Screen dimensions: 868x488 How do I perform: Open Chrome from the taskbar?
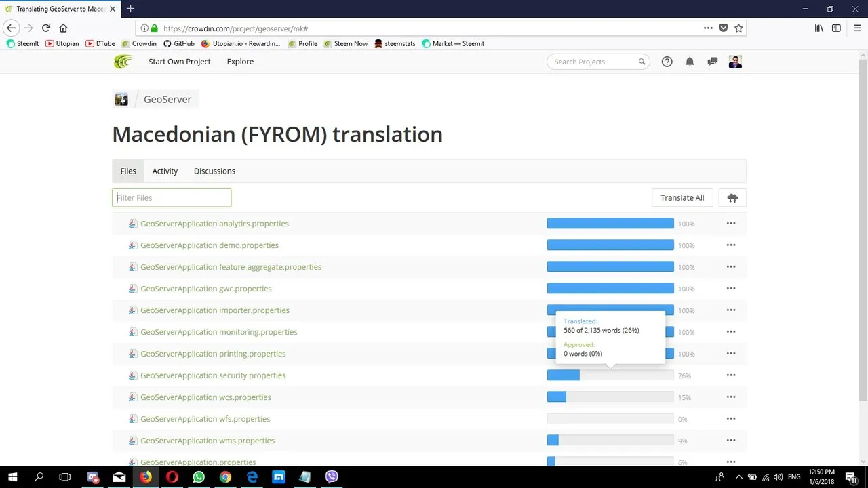[x=225, y=477]
